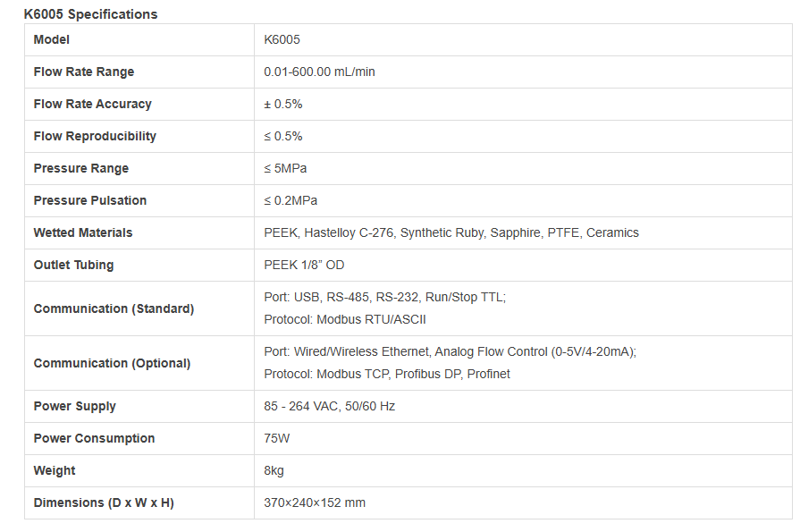The width and height of the screenshot is (800, 532).
Task: Select the 75W power consumption value
Action: [277, 438]
